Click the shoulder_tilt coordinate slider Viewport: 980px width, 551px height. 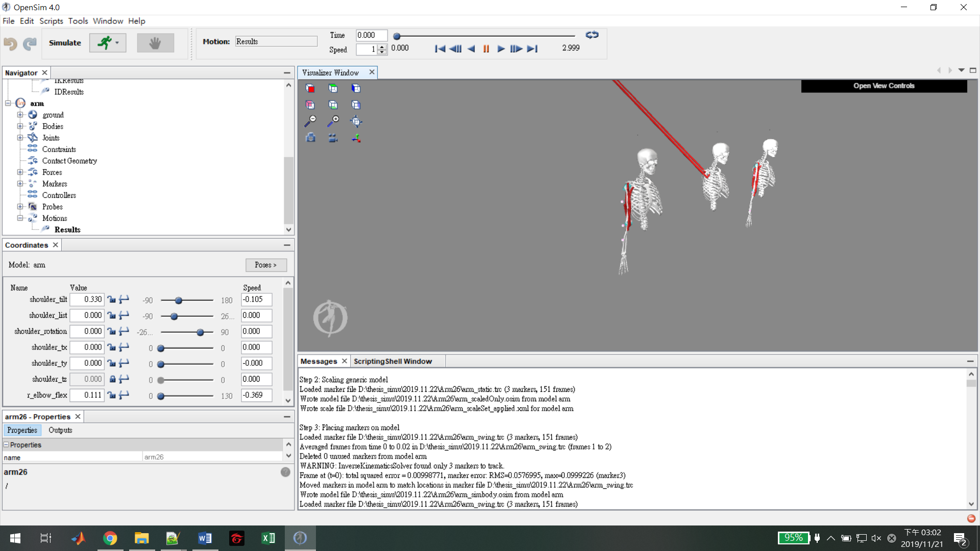(187, 300)
